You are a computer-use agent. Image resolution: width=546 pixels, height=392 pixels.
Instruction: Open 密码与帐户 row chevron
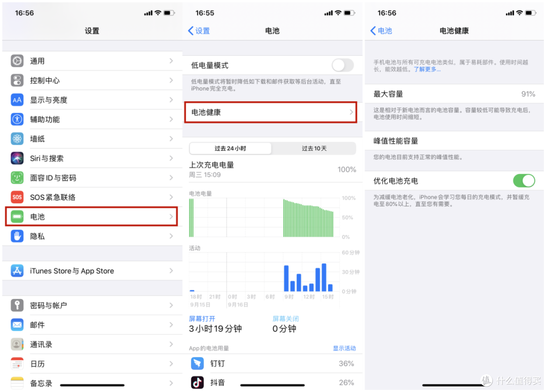171,305
